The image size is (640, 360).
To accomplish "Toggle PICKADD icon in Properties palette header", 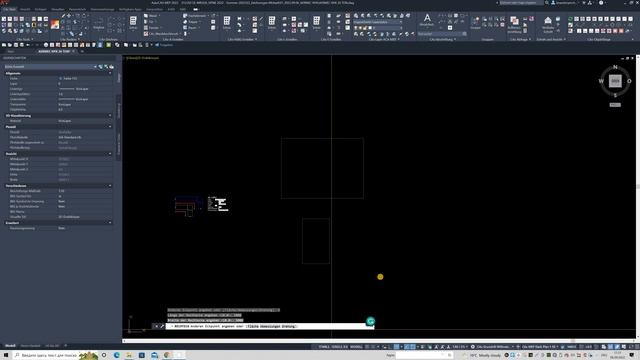I will point(100,67).
